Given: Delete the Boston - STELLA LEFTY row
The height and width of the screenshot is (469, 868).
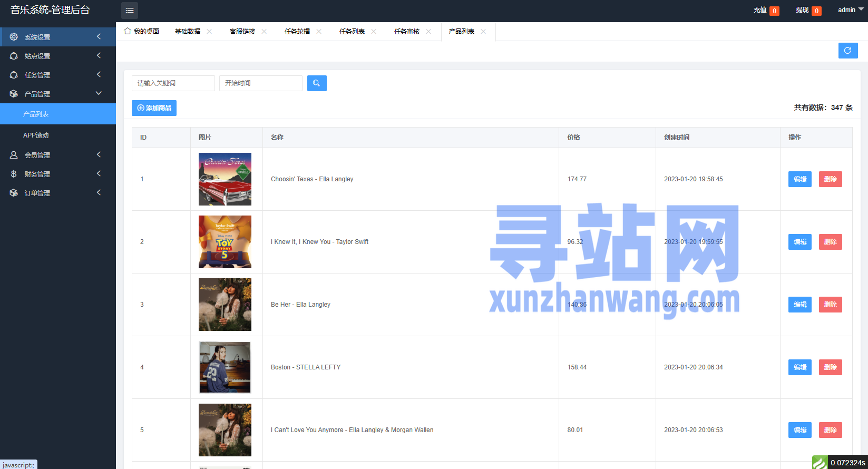Looking at the screenshot, I should pos(831,367).
